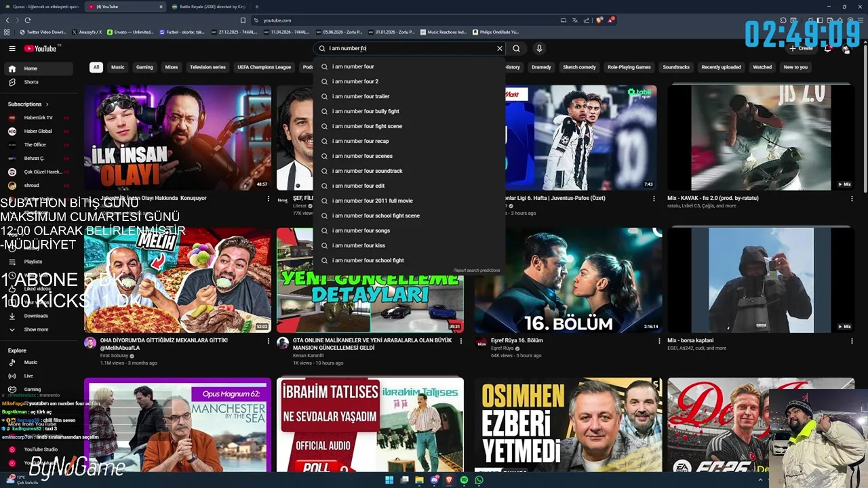Open the YouTube hamburger guide menu
Image resolution: width=868 pixels, height=488 pixels.
pos(12,48)
